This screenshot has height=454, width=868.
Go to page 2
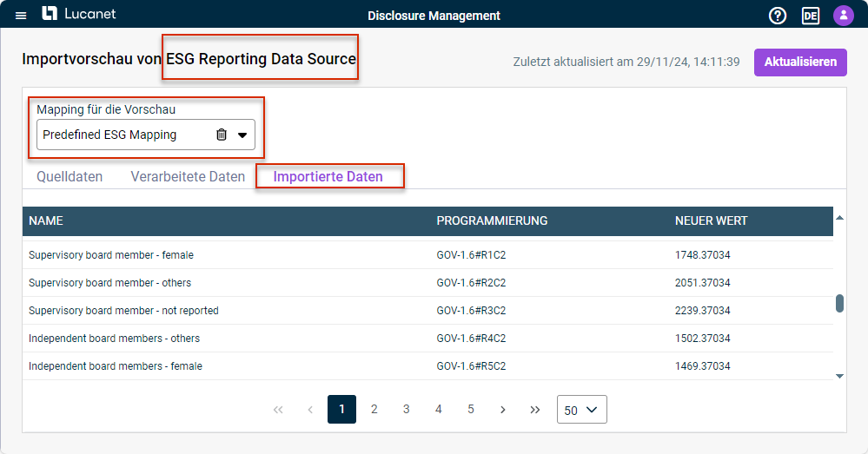[x=374, y=409]
